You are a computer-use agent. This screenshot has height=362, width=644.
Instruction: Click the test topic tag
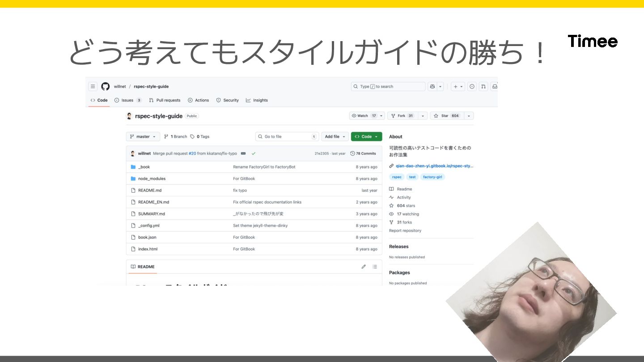pos(412,177)
